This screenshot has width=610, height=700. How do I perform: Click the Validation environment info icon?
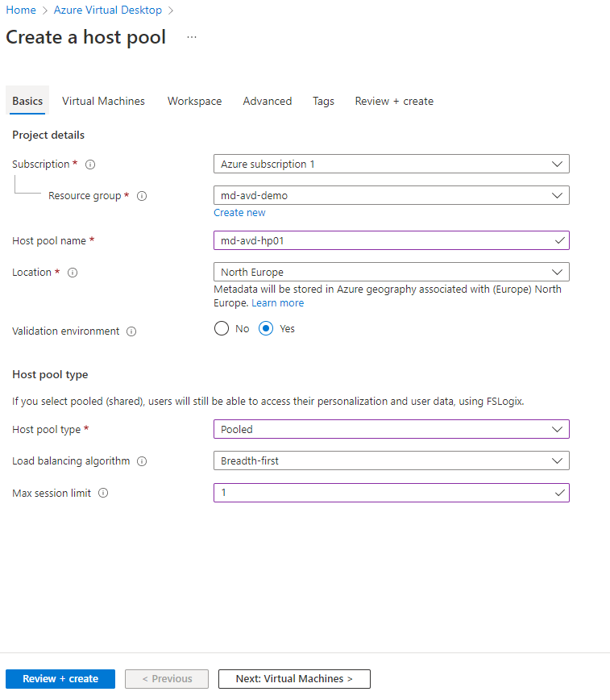point(131,331)
